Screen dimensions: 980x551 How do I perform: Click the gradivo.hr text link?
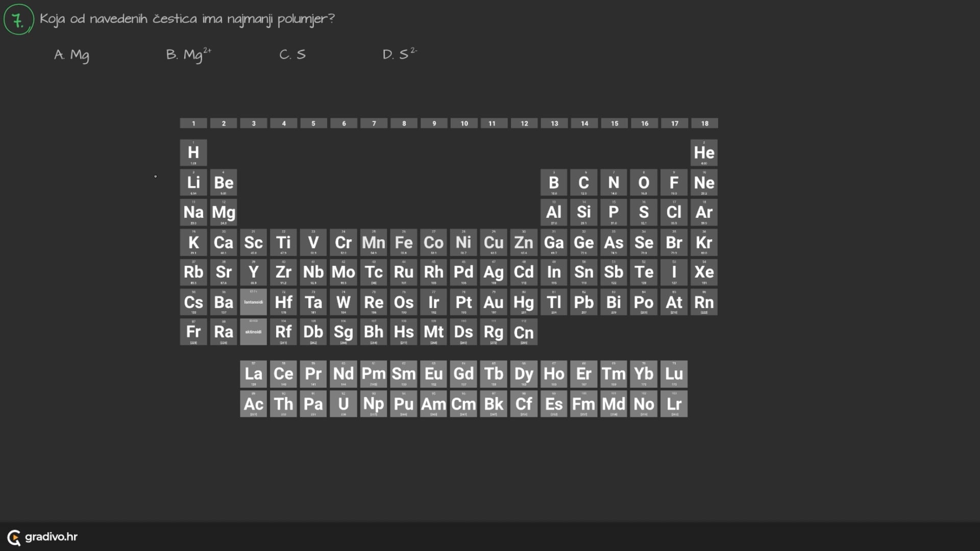point(51,537)
